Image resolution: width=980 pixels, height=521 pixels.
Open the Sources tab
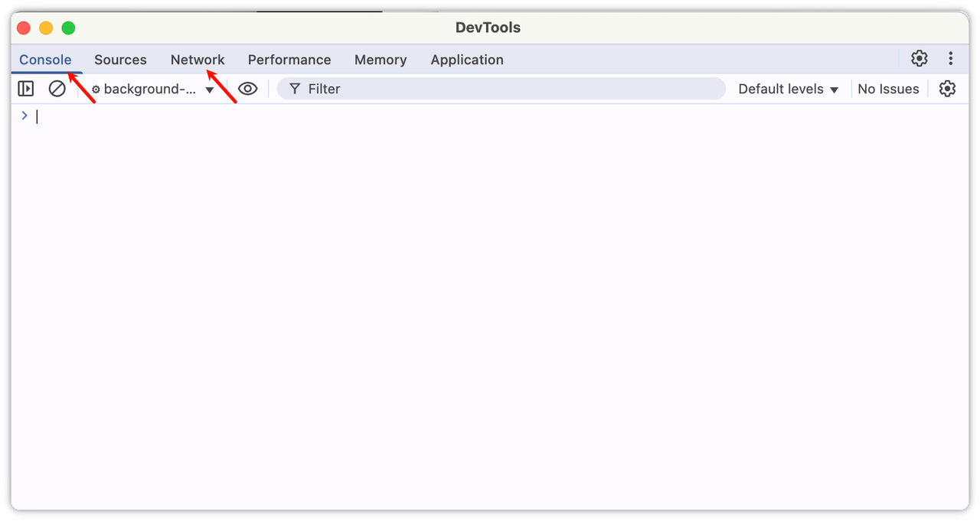click(120, 60)
